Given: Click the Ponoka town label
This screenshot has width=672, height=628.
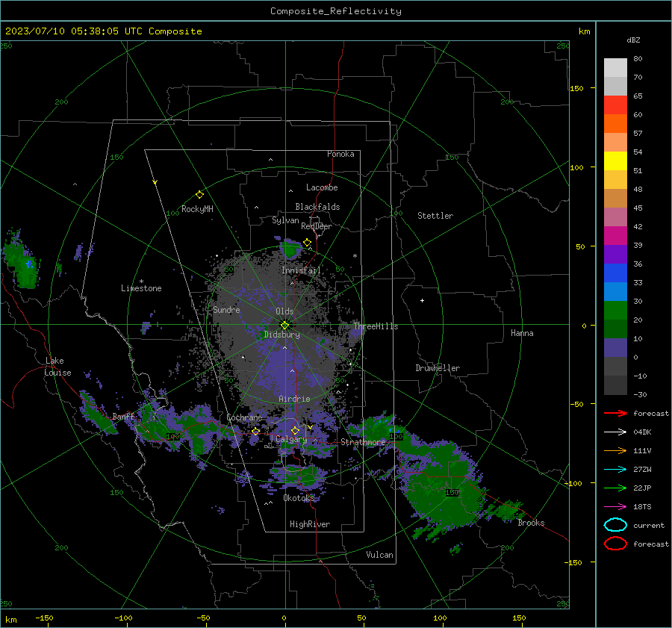Looking at the screenshot, I should [340, 154].
